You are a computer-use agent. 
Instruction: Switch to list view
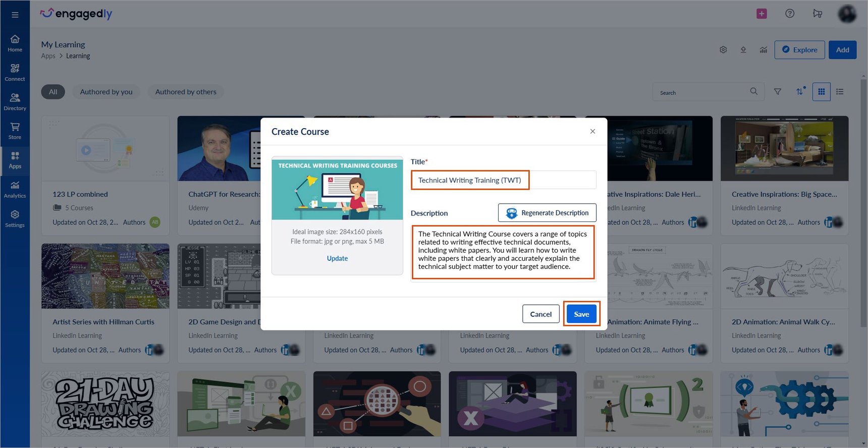pyautogui.click(x=840, y=92)
